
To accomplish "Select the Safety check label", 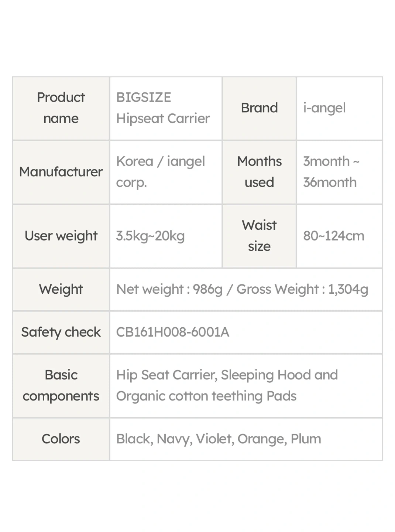I will 61,332.
